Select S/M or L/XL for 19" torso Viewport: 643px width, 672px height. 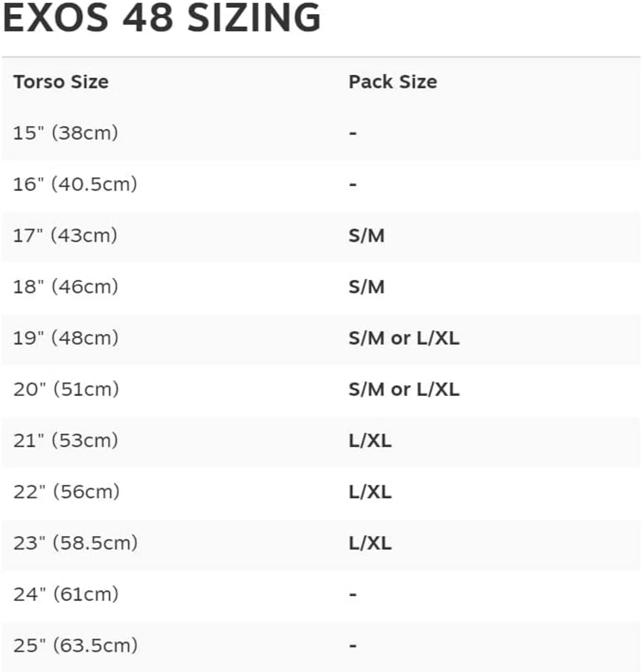click(x=404, y=338)
